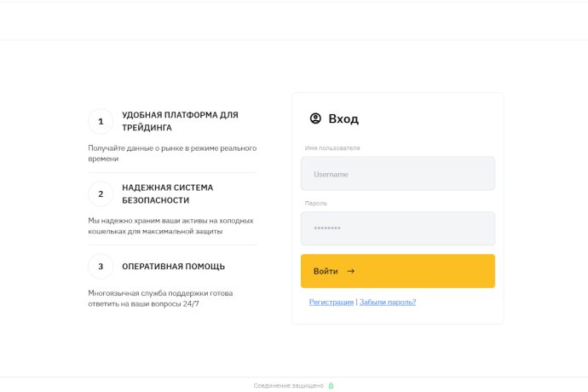588x392 pixels.
Task: Click the Соединение защищено footer text
Action: [288, 386]
